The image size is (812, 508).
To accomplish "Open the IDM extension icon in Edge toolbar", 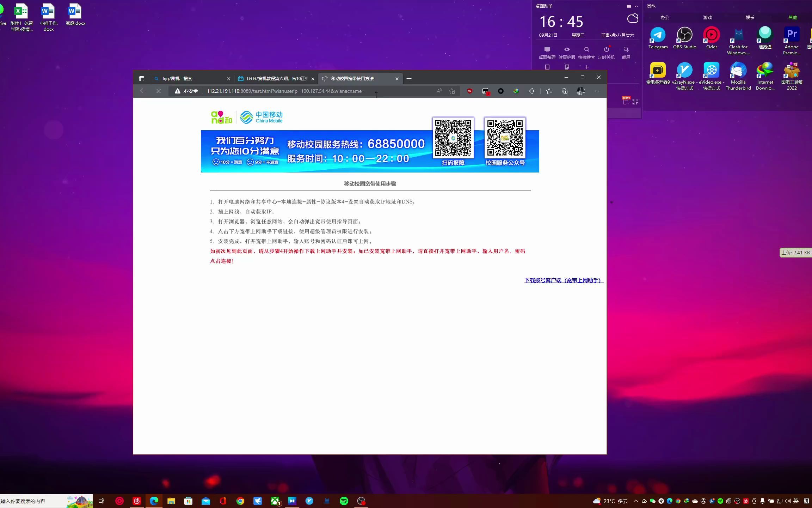I will tap(516, 91).
